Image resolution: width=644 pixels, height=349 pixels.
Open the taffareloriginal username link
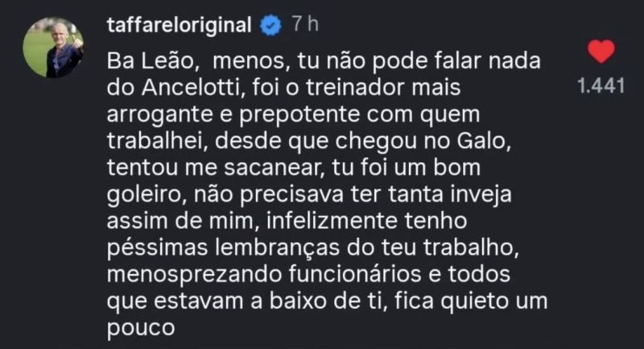[180, 26]
